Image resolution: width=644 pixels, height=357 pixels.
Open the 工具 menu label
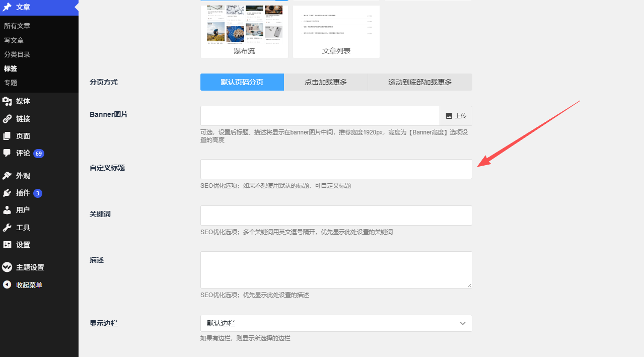[x=23, y=228]
